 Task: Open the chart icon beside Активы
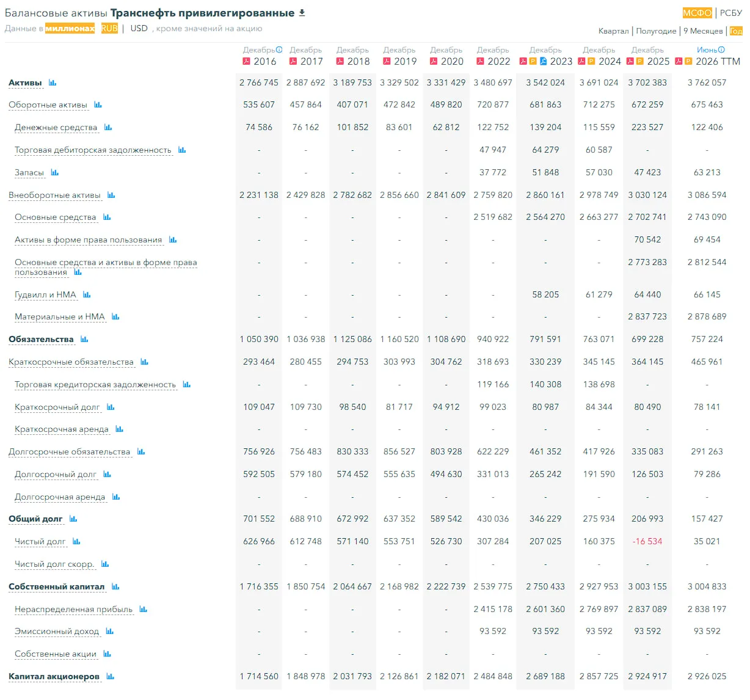(53, 82)
